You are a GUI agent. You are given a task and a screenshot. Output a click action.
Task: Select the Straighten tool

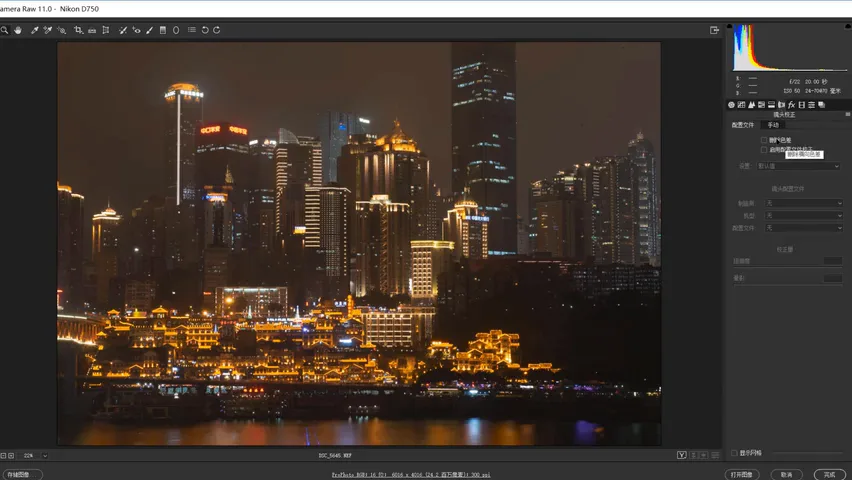point(92,30)
